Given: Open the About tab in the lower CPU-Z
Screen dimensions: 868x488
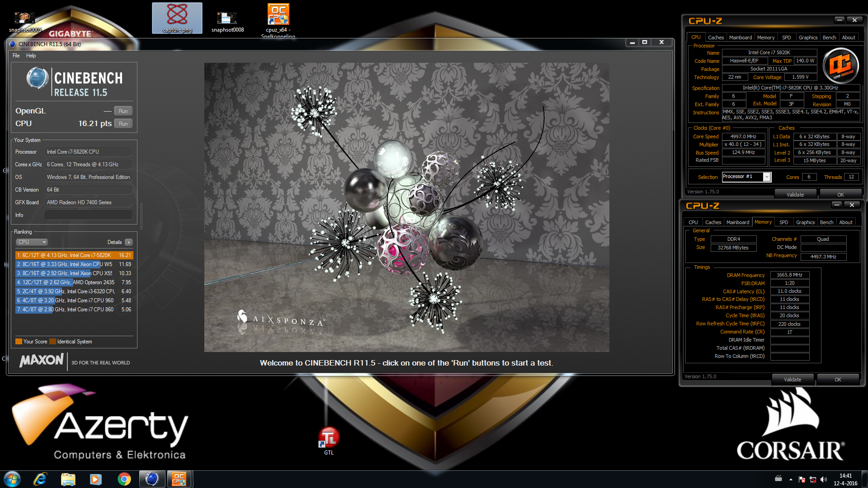Looking at the screenshot, I should coord(846,222).
